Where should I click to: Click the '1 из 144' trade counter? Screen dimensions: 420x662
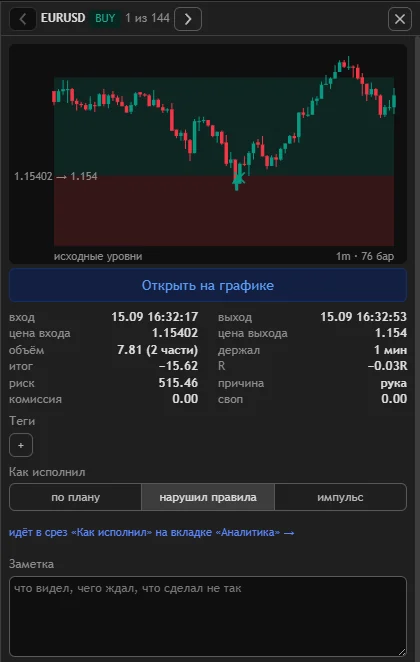(147, 18)
